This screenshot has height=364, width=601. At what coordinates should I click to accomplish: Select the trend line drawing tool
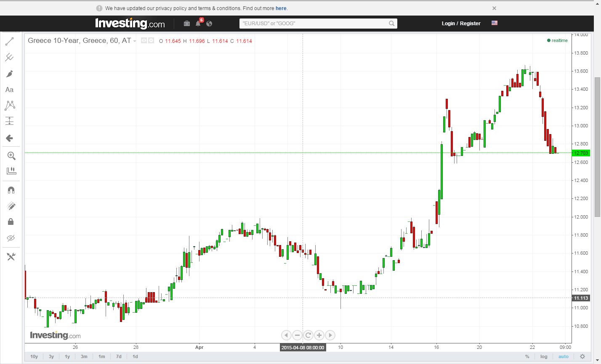[9, 41]
